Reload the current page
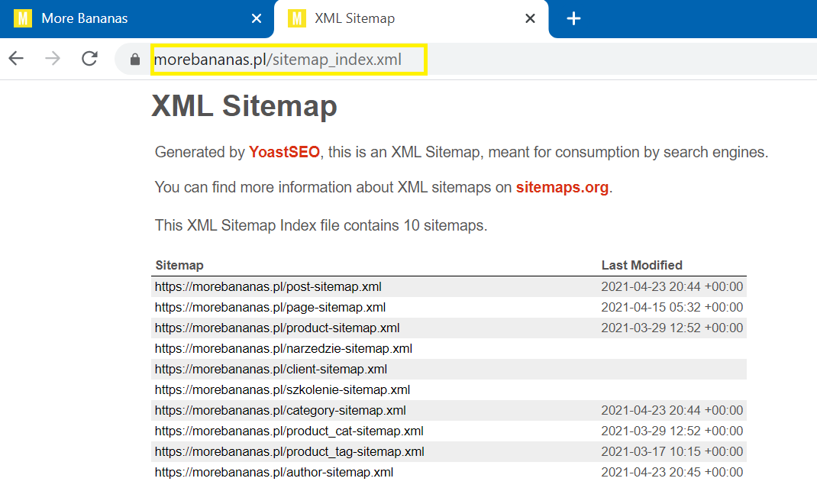This screenshot has height=504, width=817. pos(89,59)
